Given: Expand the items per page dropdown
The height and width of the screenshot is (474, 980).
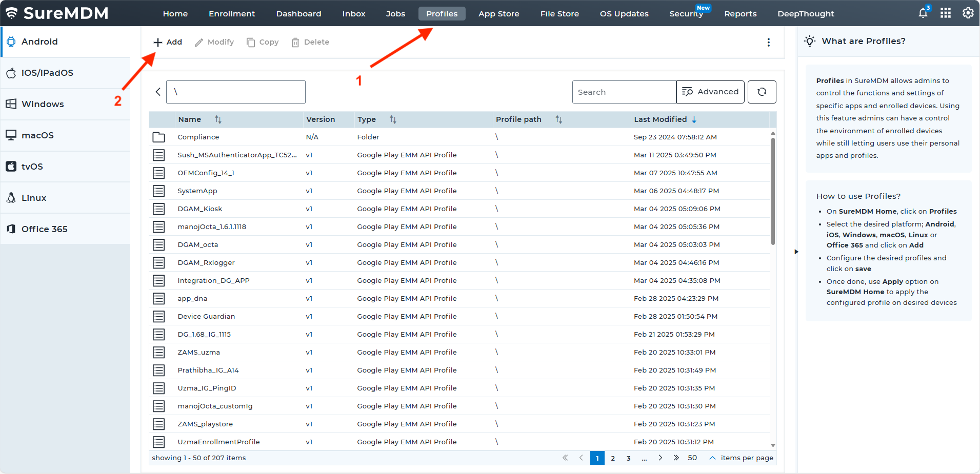Looking at the screenshot, I should (712, 458).
